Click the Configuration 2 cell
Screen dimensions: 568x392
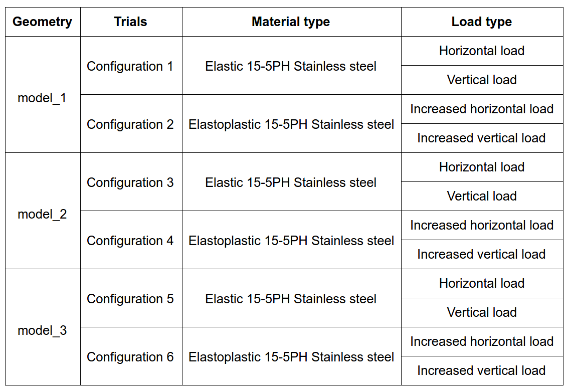click(130, 124)
